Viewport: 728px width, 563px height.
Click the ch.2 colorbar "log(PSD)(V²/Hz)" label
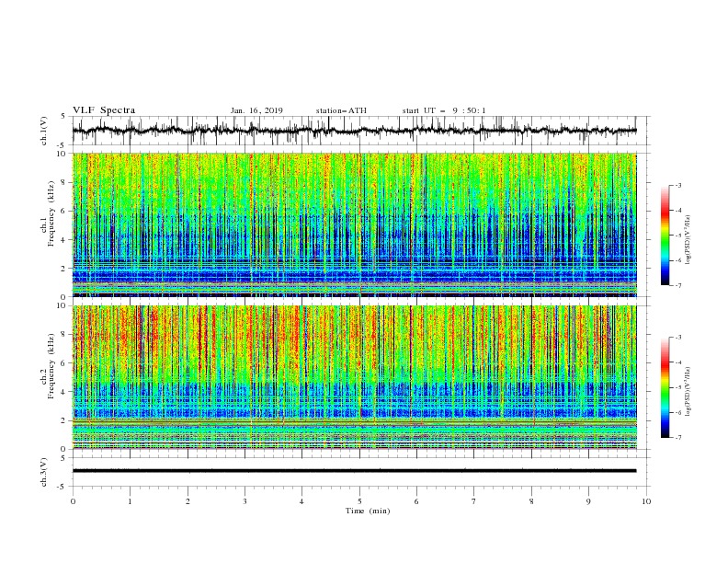tap(688, 391)
